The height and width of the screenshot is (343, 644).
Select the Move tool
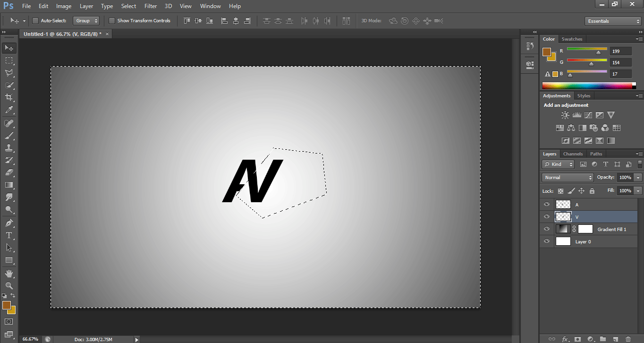8,48
